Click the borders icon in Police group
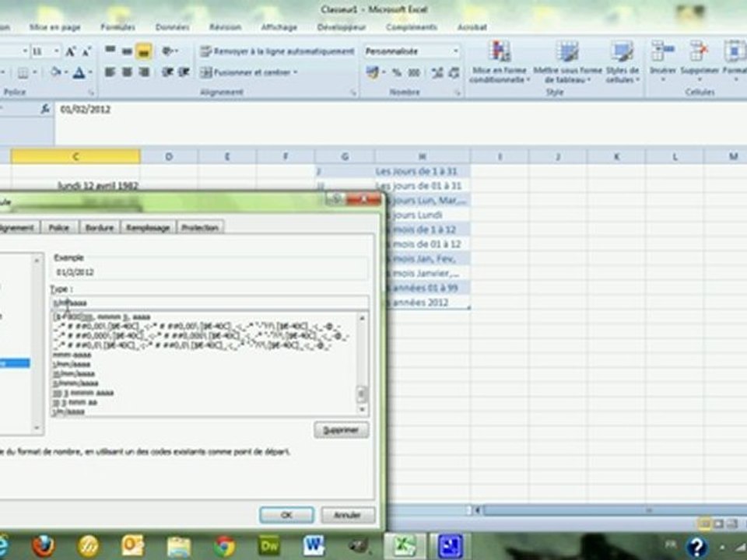 pos(23,72)
